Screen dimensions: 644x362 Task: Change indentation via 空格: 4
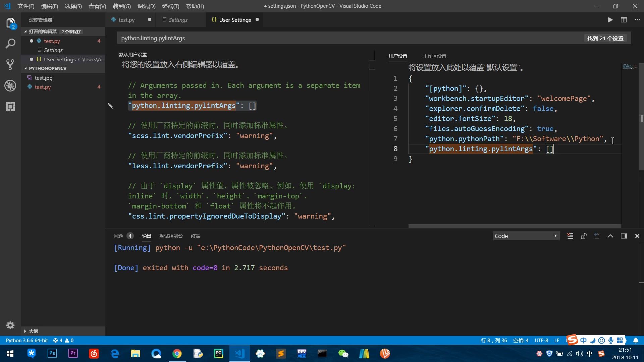tap(521, 341)
